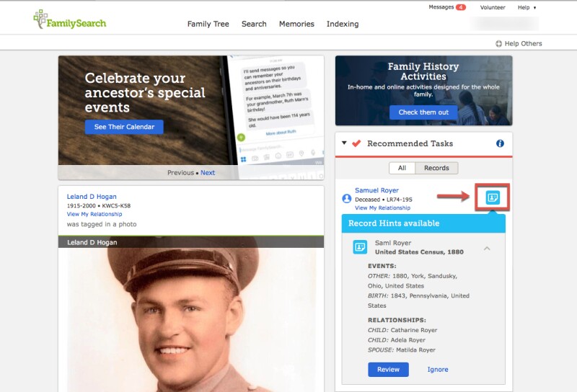Screen dimensions: 577x392
Task: Open Samuel Royer's profile link
Action: tap(376, 190)
